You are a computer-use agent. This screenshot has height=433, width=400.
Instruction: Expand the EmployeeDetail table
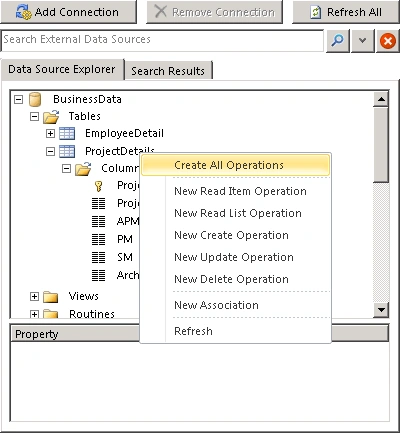click(50, 134)
